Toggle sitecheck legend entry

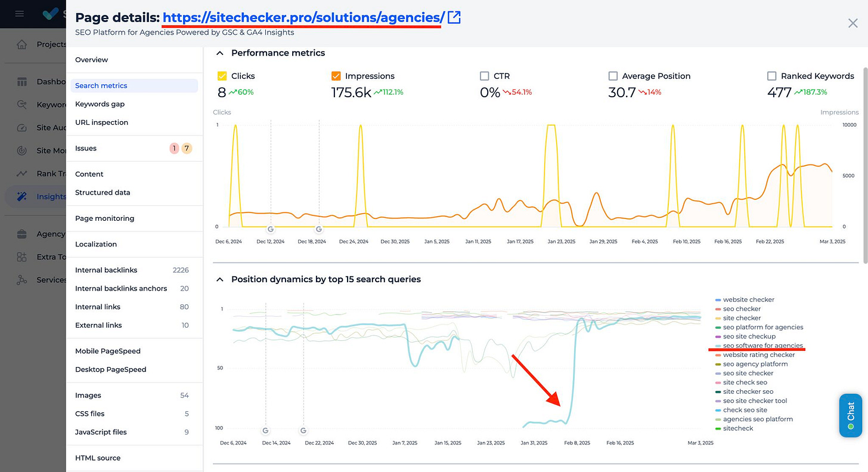734,428
